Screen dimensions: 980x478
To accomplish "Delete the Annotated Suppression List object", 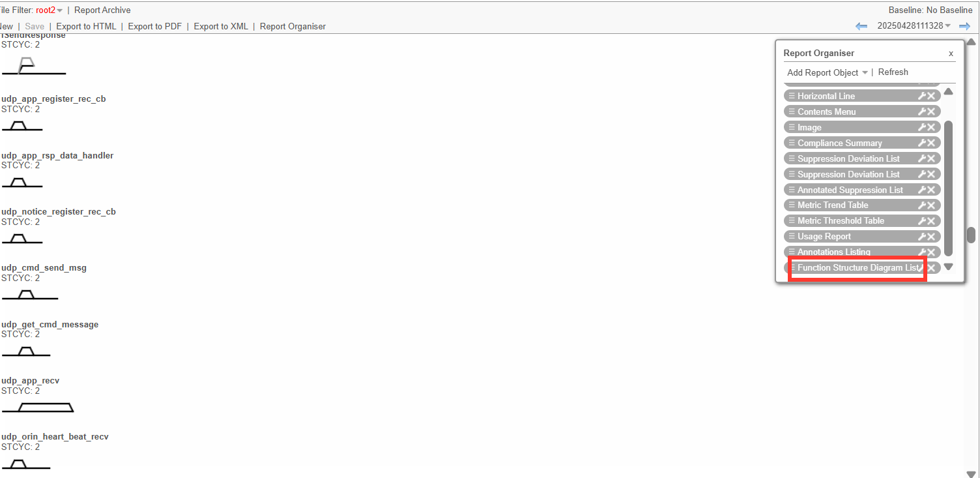I will (932, 190).
